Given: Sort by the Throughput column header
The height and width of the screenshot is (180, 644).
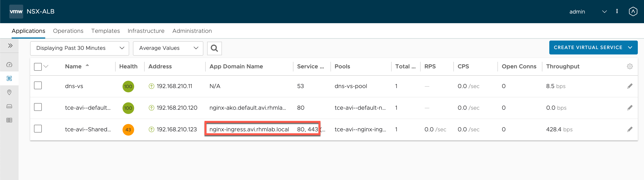Looking at the screenshot, I should pyautogui.click(x=563, y=66).
